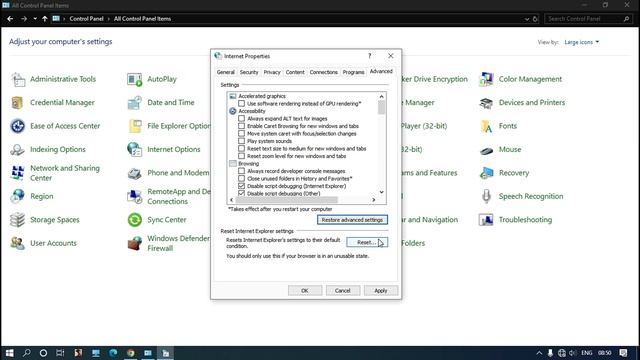Expand the address bar history dropdown

[x=527, y=19]
